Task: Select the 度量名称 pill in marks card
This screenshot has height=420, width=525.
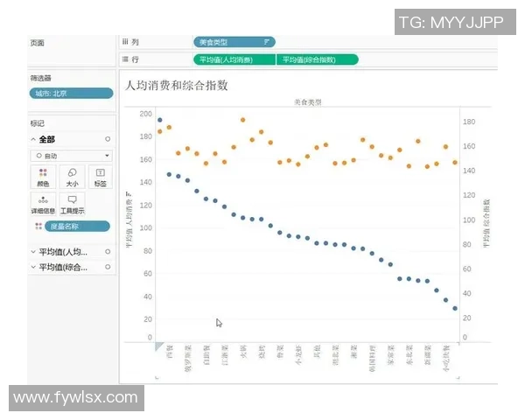Action: pos(77,227)
